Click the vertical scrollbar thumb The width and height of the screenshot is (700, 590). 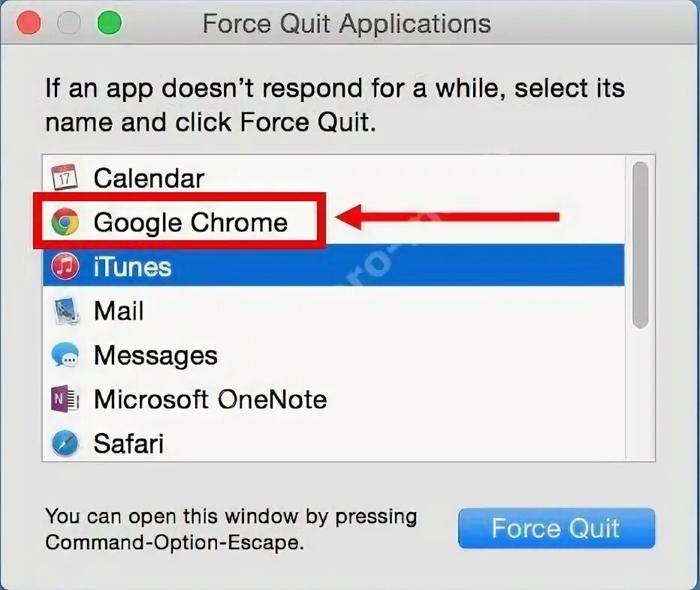pyautogui.click(x=641, y=245)
